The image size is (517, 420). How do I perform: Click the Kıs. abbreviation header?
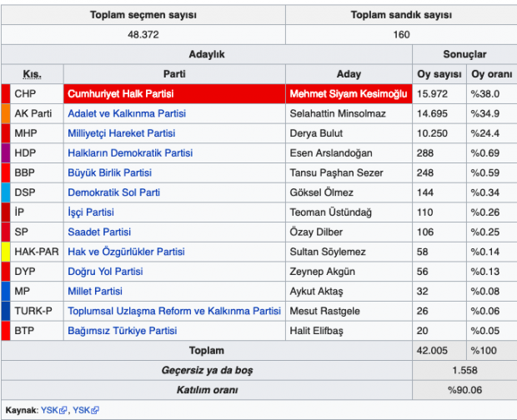click(32, 74)
